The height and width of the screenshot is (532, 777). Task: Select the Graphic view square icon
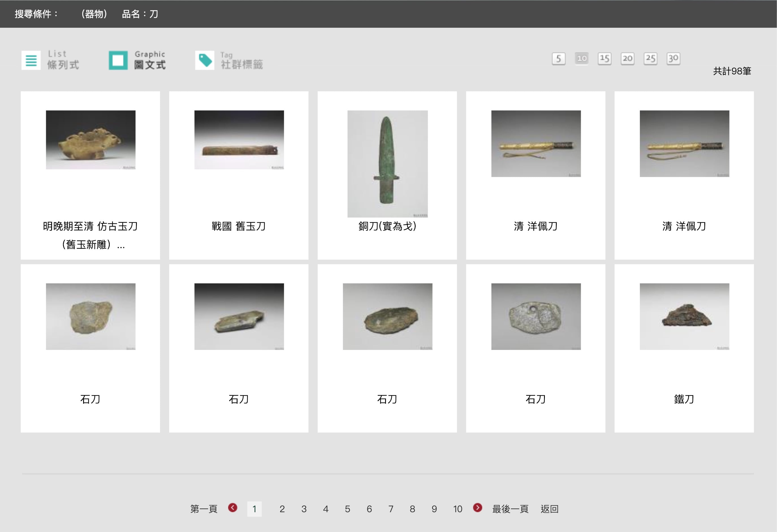click(118, 60)
